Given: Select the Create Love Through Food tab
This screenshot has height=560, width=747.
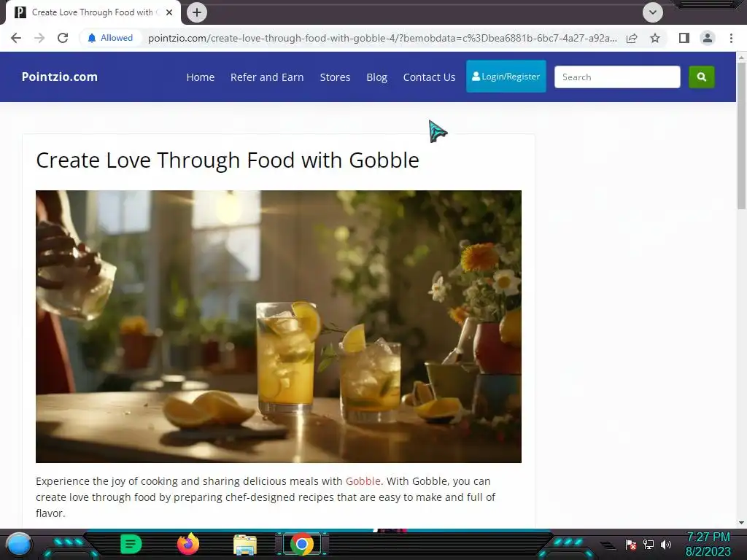Looking at the screenshot, I should pos(93,12).
